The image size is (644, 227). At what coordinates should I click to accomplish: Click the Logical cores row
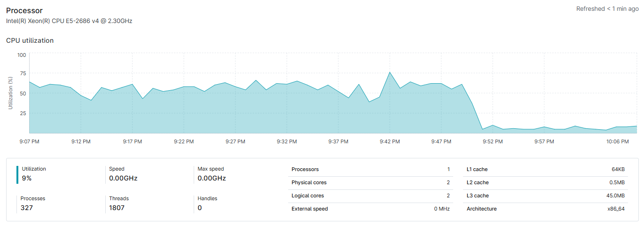(370, 196)
